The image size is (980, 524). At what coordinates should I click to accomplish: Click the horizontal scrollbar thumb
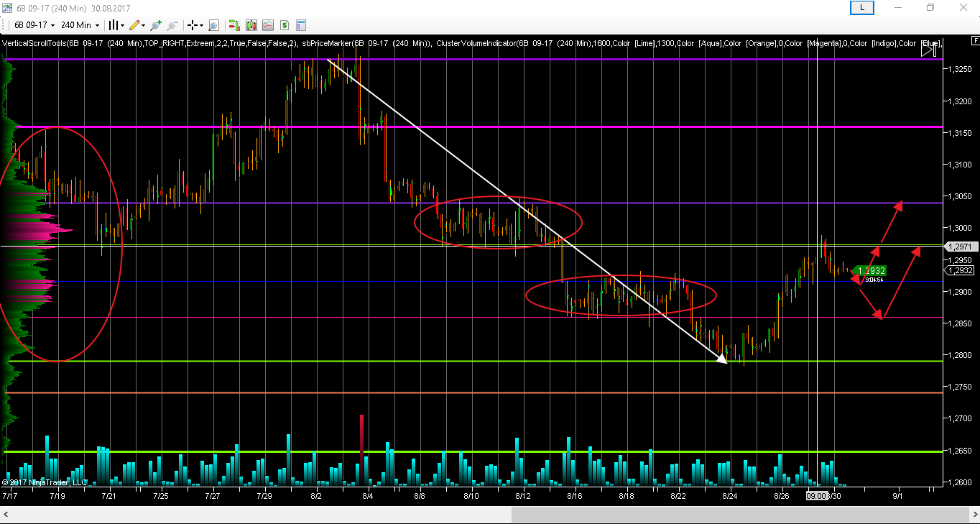pos(740,515)
